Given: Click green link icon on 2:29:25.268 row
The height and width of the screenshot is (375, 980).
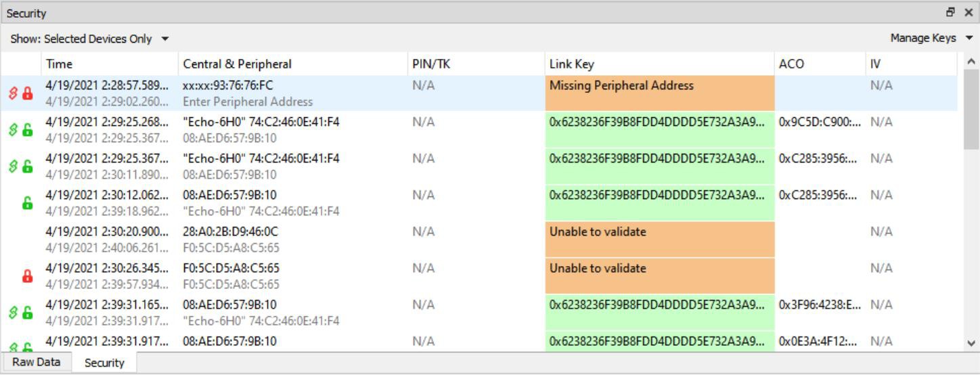Looking at the screenshot, I should 14,130.
